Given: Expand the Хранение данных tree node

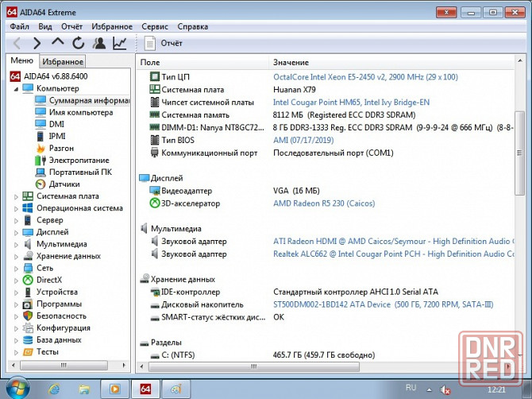Looking at the screenshot, I should pos(17,257).
